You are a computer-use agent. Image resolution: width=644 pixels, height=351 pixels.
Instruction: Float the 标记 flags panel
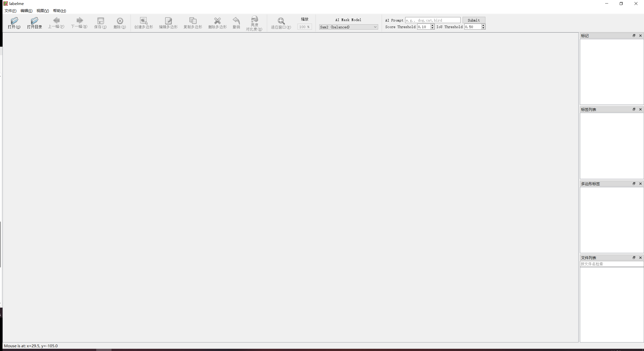634,36
